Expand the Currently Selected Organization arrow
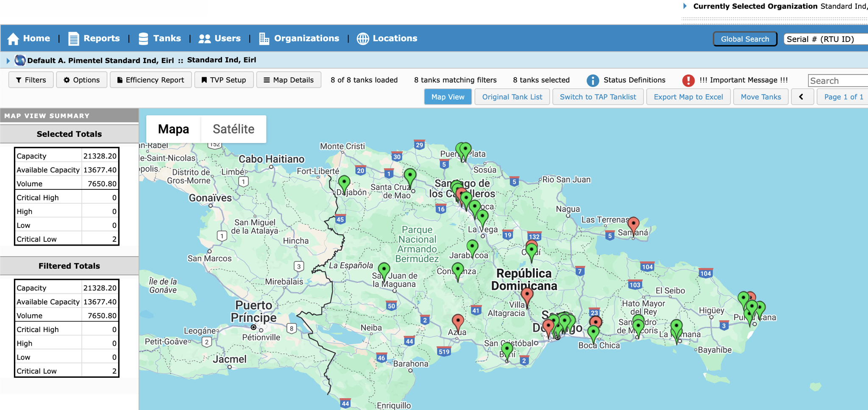Screen dimensions: 868x410 684,6
